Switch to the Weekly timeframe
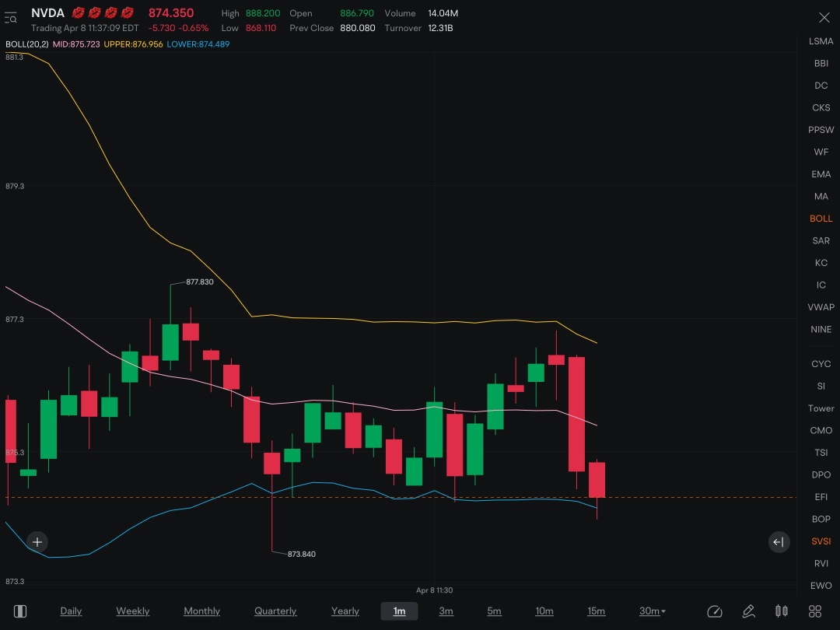The width and height of the screenshot is (840, 630). coord(133,611)
